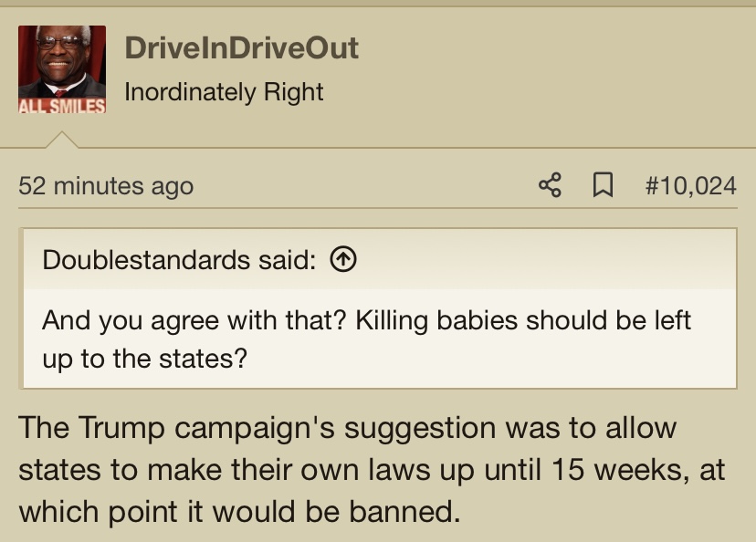Viewport: 756px width, 542px height.
Task: Bookmark this post using the bookmark icon
Action: pyautogui.click(x=603, y=185)
